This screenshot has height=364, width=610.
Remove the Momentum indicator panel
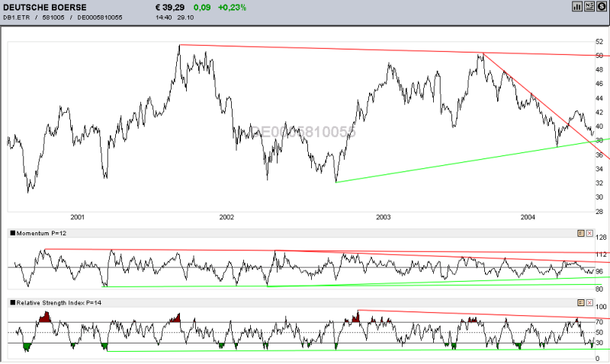coord(589,233)
